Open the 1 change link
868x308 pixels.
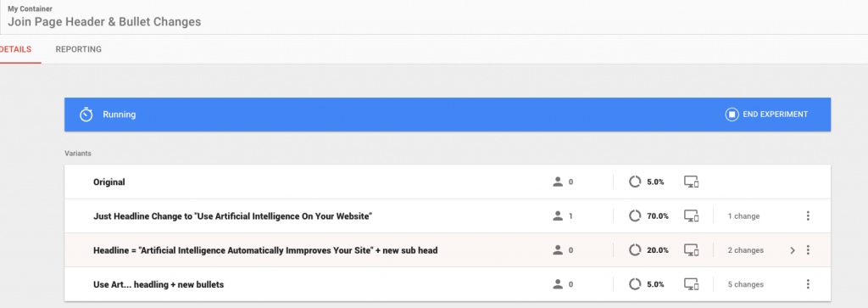[x=743, y=216]
